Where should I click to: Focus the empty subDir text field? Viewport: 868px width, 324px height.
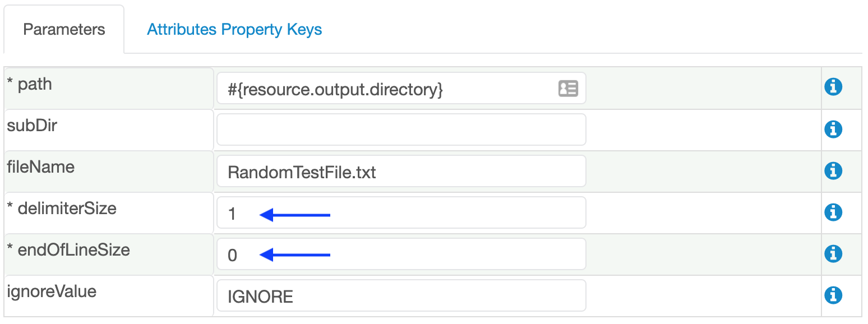401,129
